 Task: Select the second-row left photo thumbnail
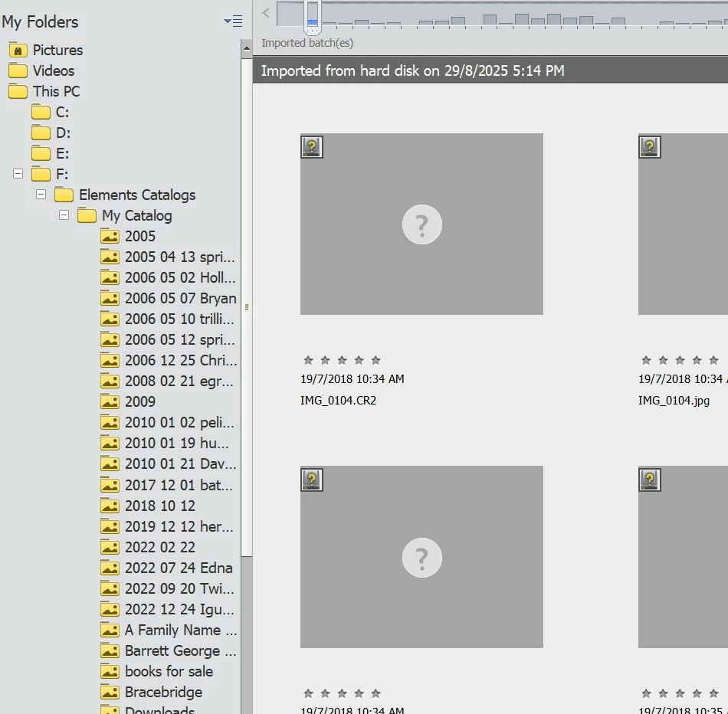tap(421, 557)
